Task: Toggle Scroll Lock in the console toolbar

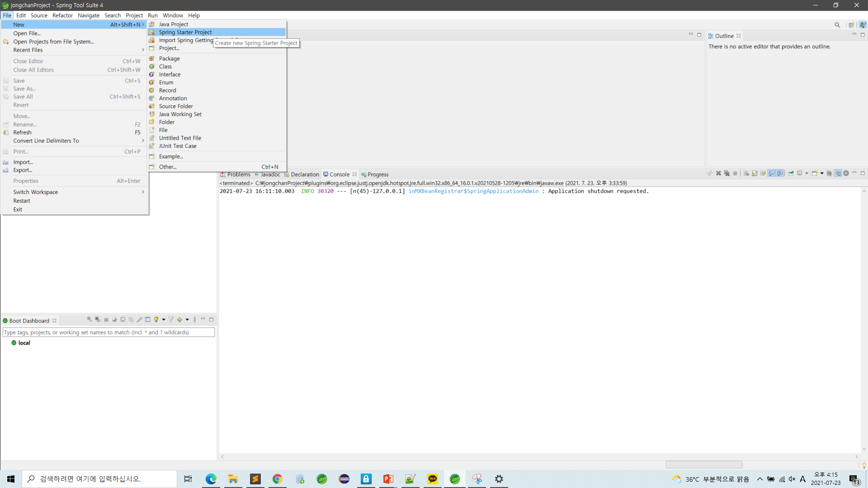Action: pos(755,173)
